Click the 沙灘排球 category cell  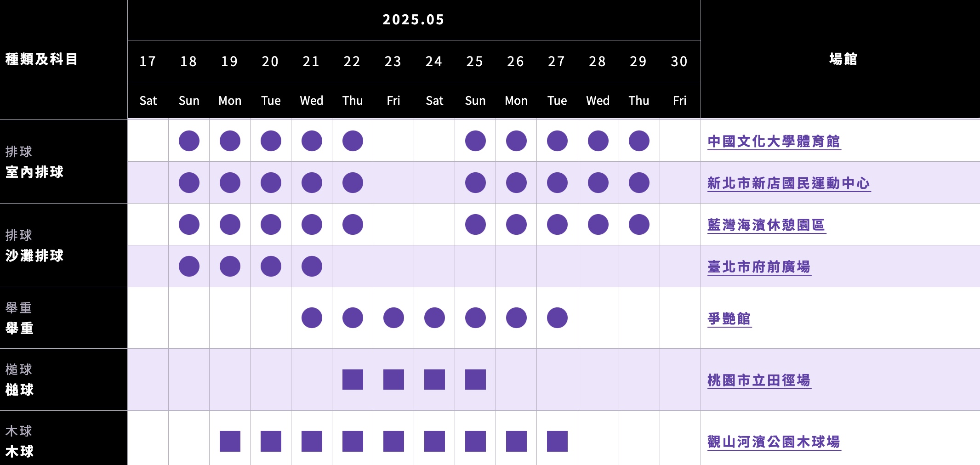coord(63,245)
